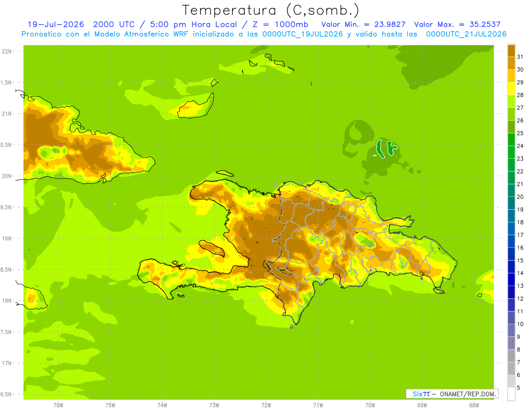Click the latitude label 22N

click(7, 51)
